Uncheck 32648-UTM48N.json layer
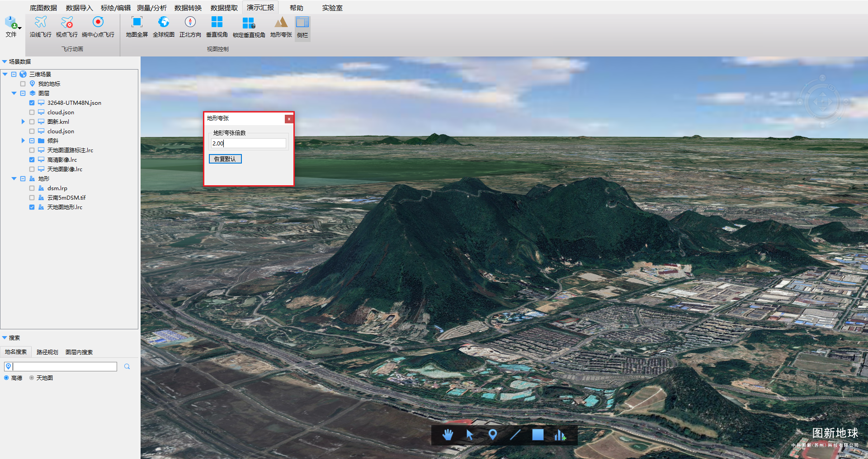 [32, 103]
